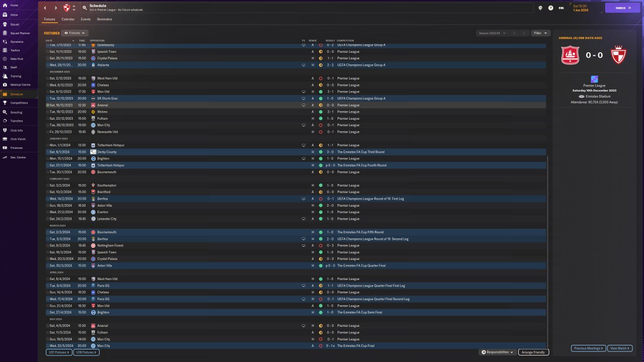This screenshot has width=644, height=362.
Task: Tick the selector circle for Southampton, 3/2/2024
Action: pyautogui.click(x=48, y=186)
